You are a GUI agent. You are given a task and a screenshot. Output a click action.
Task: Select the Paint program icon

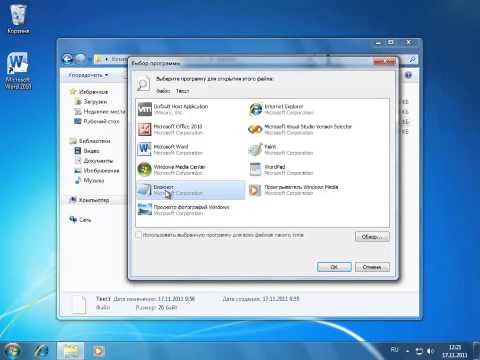(x=256, y=149)
